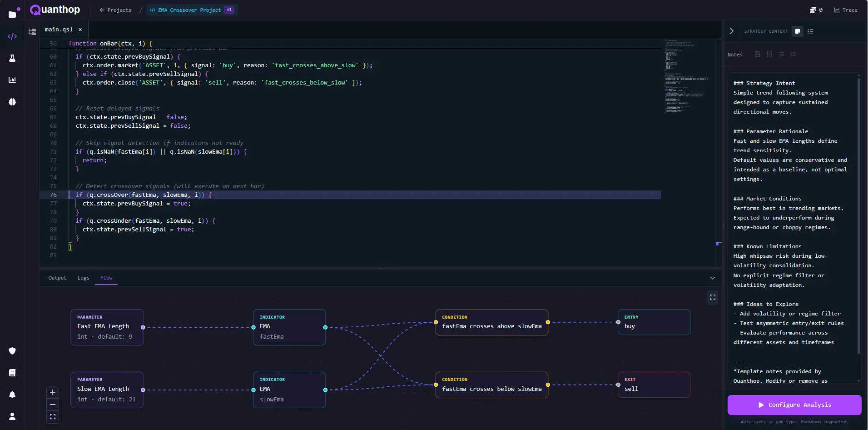Open the user profile icon in sidebar

point(12,416)
